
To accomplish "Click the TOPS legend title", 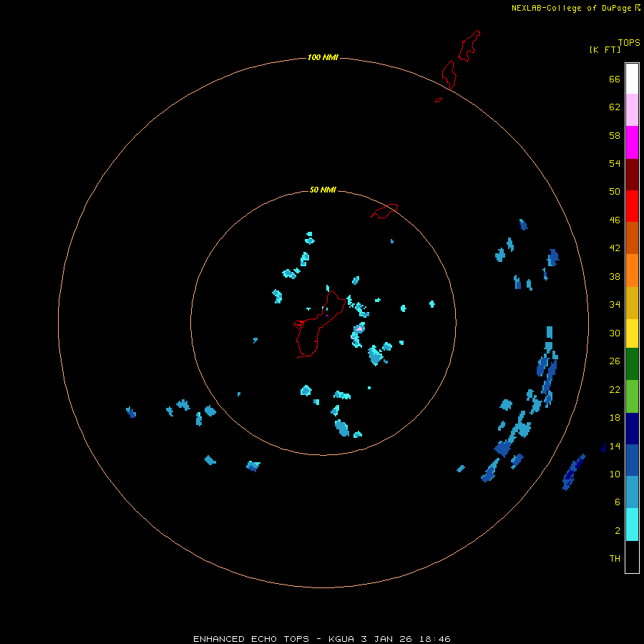I will click(629, 42).
